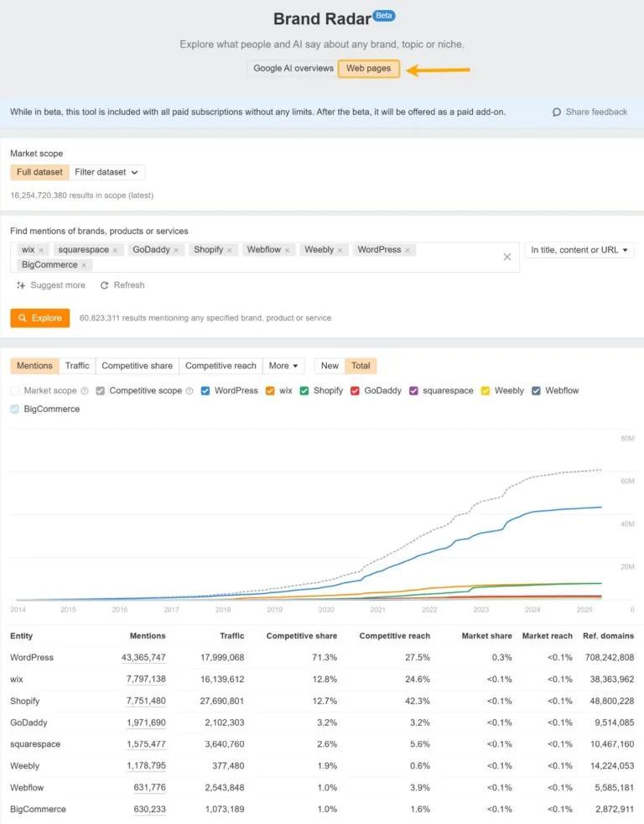
Task: Click the Entity column header
Action: coord(22,636)
